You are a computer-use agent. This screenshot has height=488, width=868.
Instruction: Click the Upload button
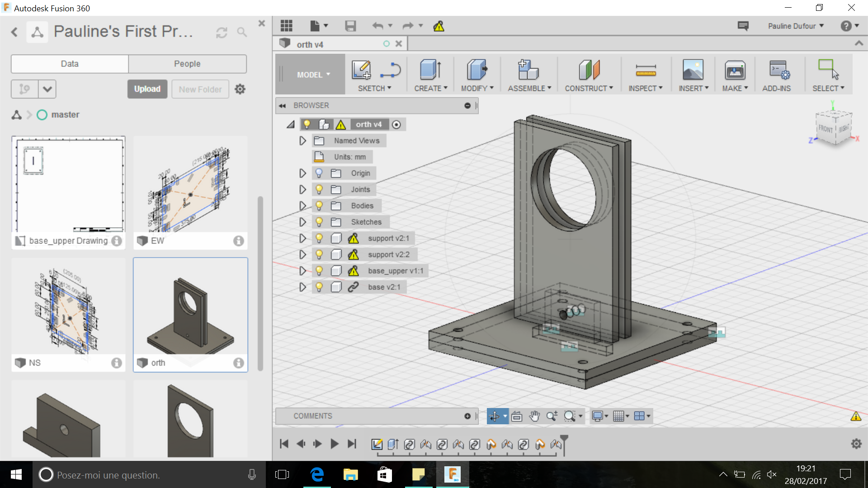(x=147, y=89)
